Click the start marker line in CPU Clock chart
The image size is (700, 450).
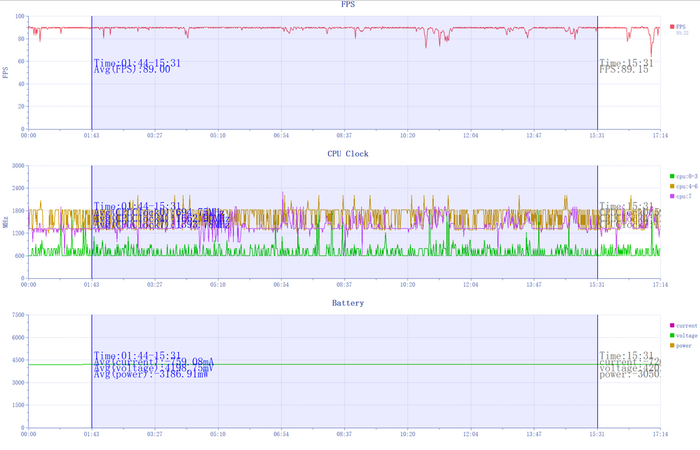pyautogui.click(x=92, y=222)
